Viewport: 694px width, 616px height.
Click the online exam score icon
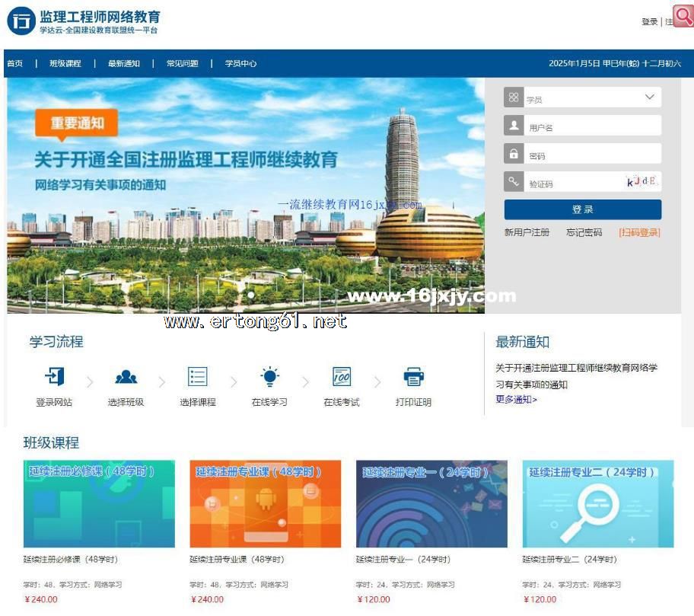pos(342,376)
